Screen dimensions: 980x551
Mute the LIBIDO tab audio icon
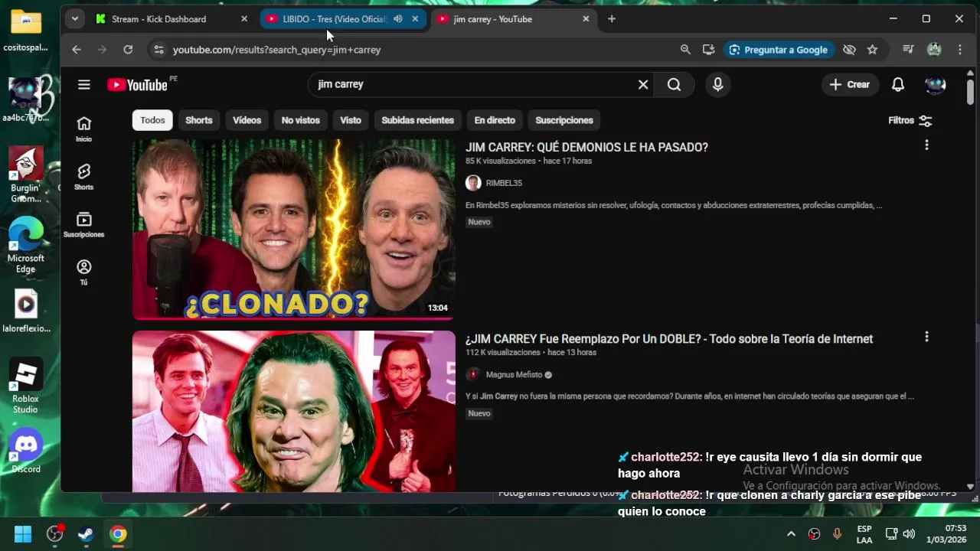pyautogui.click(x=398, y=19)
